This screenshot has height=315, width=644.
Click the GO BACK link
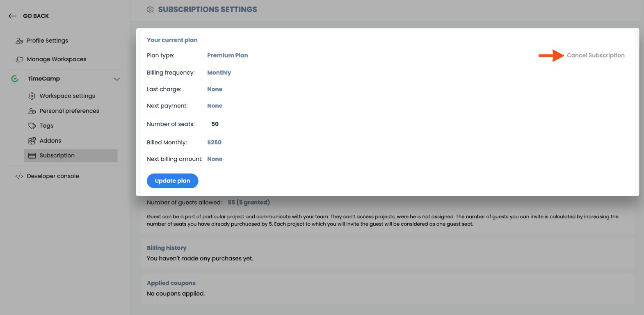click(x=36, y=16)
